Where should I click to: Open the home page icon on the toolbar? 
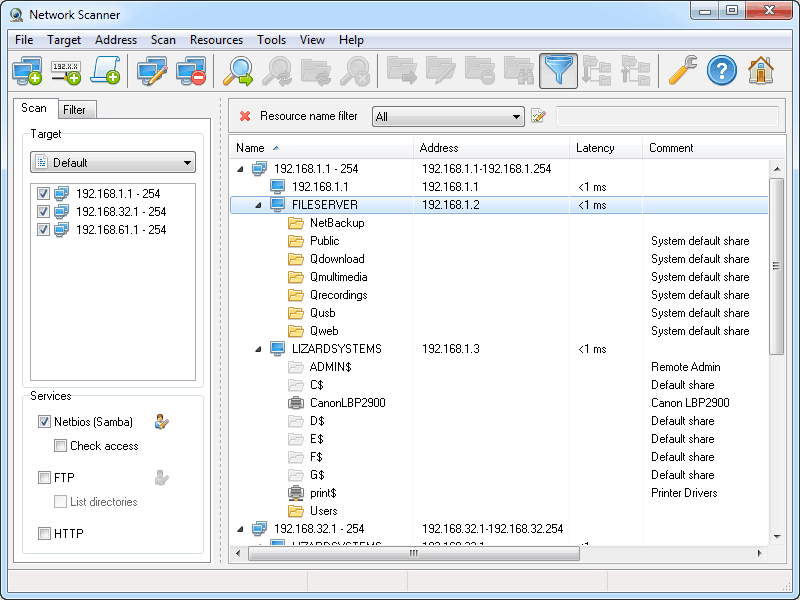[x=760, y=71]
